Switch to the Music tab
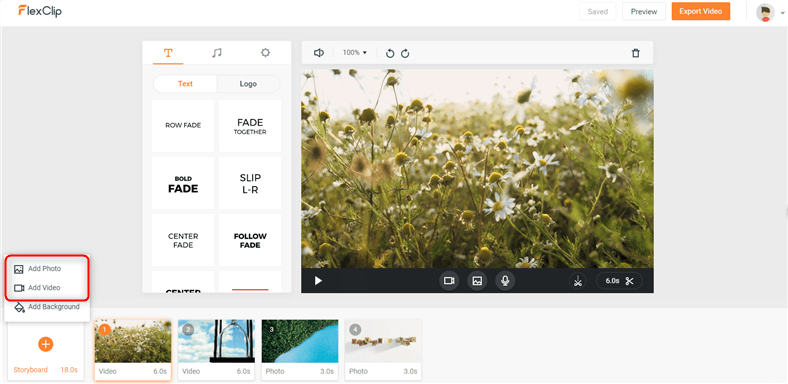 [x=217, y=53]
